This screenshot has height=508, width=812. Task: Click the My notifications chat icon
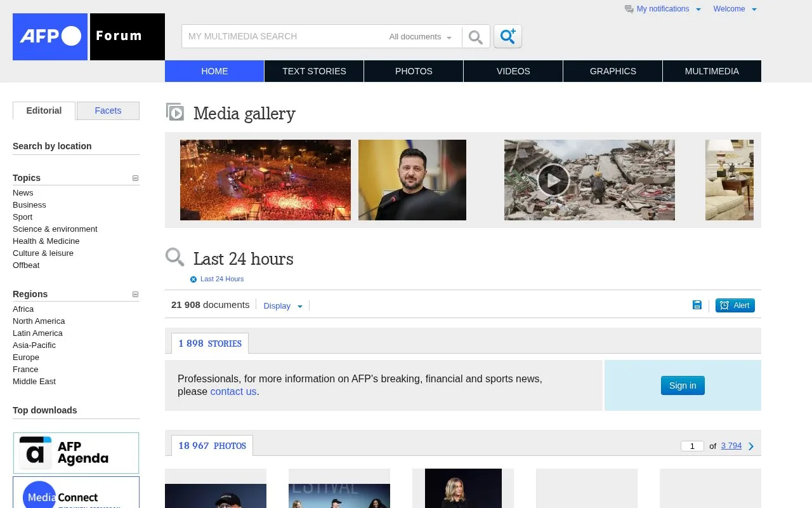click(x=629, y=9)
